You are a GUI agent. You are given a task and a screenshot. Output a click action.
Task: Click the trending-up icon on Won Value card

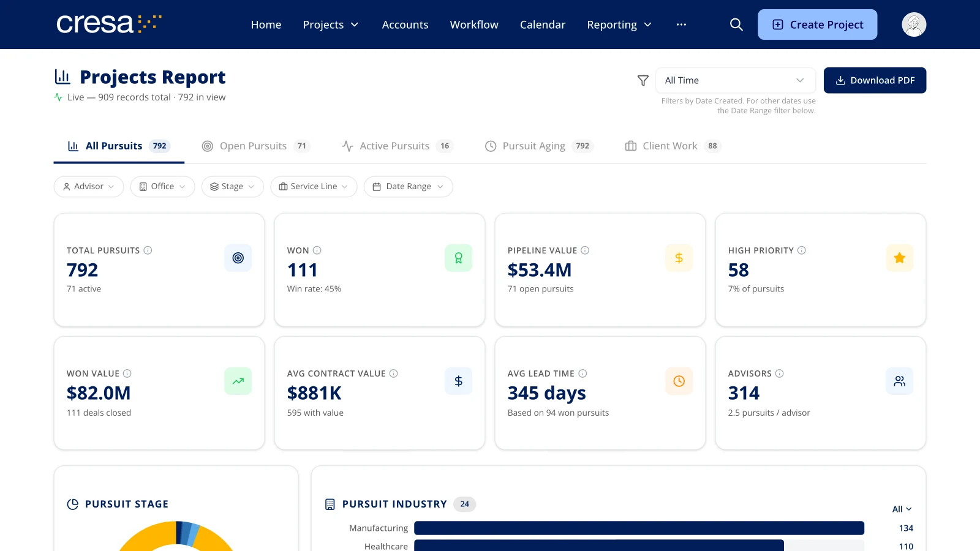[238, 381]
